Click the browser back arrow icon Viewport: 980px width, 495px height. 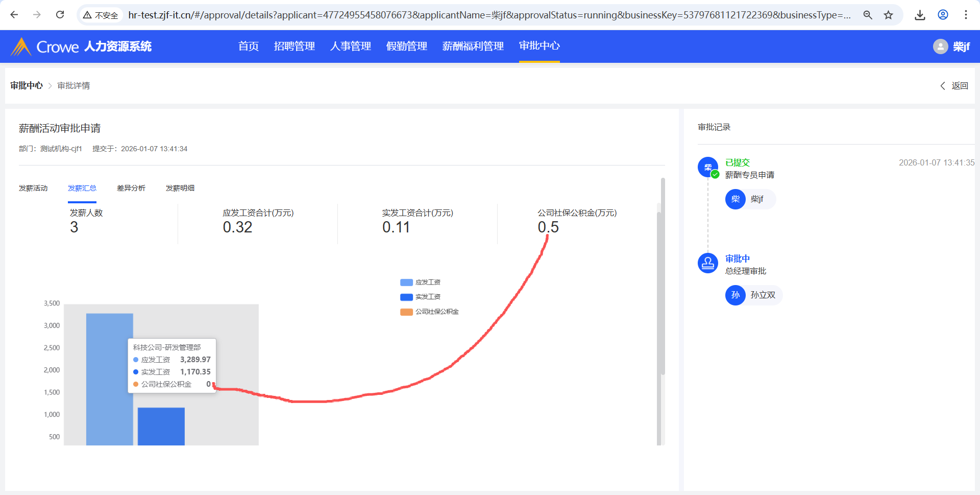tap(14, 15)
